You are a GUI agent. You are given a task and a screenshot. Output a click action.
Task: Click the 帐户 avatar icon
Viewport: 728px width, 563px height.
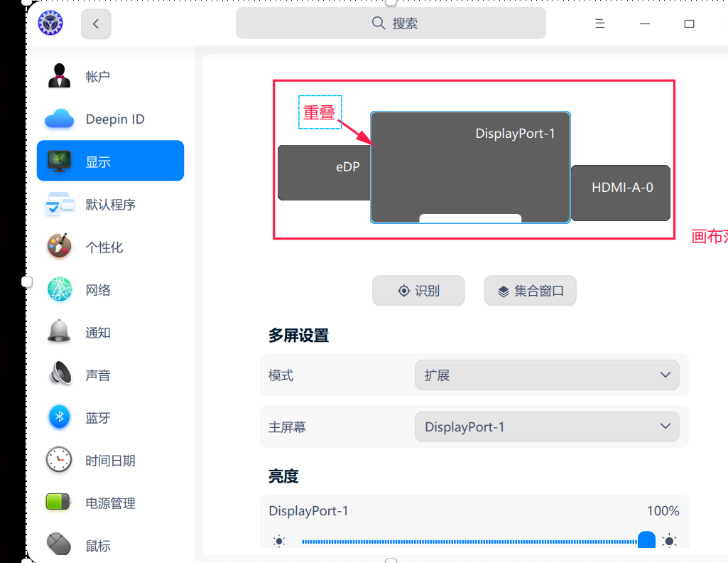(60, 76)
